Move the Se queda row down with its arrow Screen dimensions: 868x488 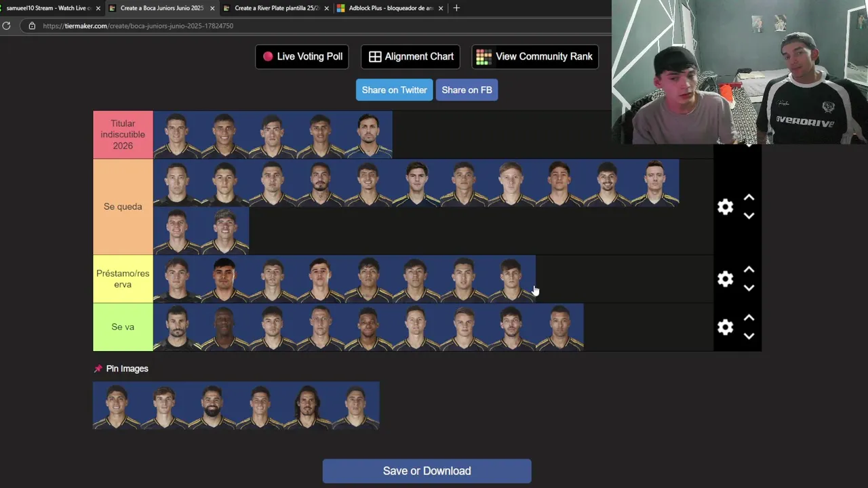[x=749, y=216]
